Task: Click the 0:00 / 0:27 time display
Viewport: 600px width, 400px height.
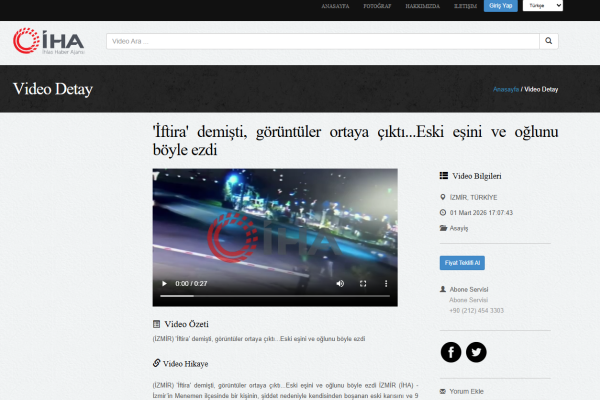Action: [191, 284]
